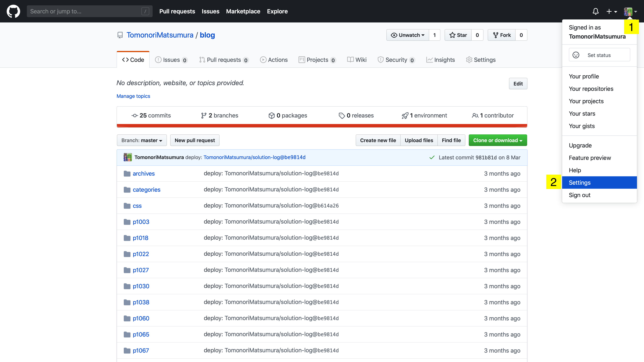Click the folder icon for p1030
The height and width of the screenshot is (362, 644).
127,286
